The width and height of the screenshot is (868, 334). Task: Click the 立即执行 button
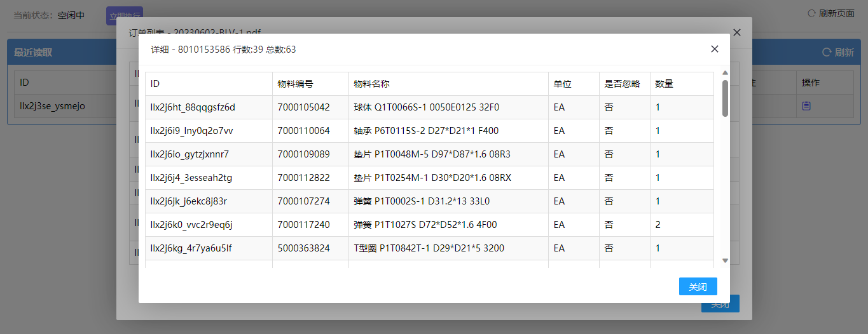click(x=124, y=15)
